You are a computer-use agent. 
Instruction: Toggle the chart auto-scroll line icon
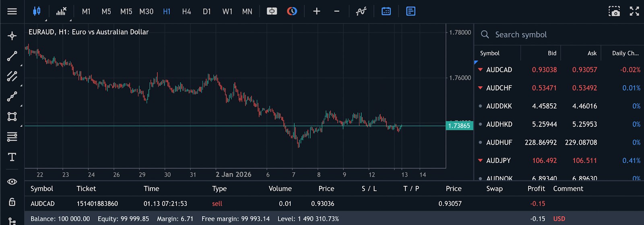pos(361,11)
